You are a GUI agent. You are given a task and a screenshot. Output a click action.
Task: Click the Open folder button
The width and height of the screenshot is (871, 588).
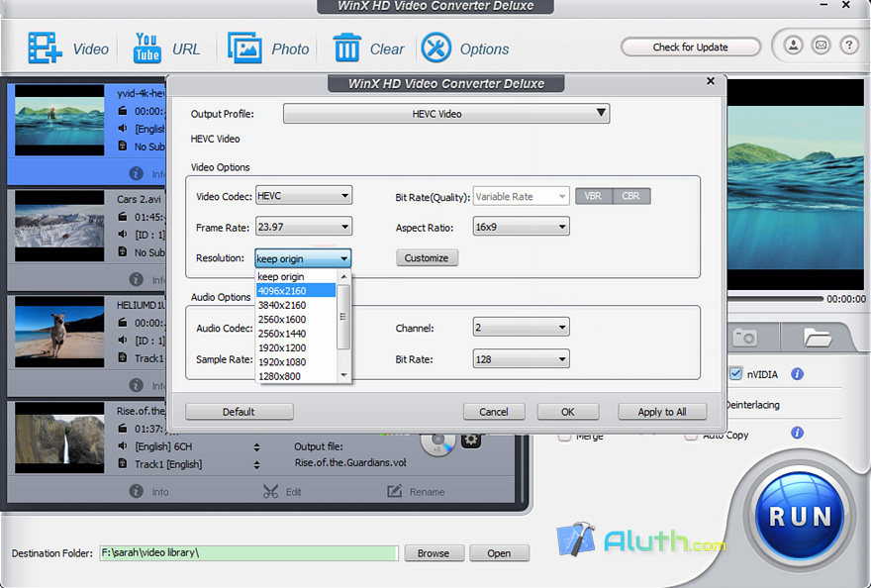coord(499,553)
